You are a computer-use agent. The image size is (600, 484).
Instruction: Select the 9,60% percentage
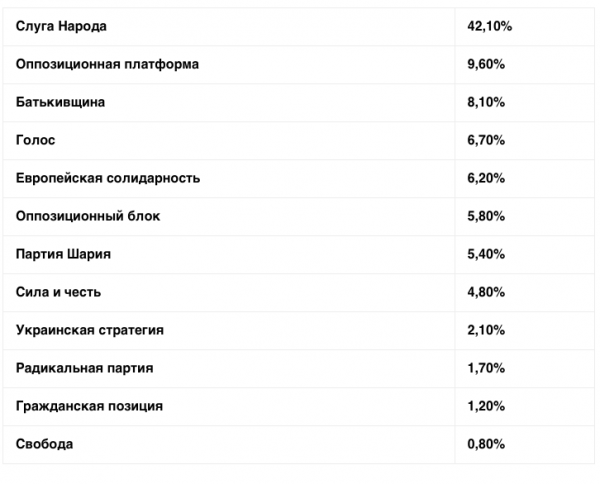tap(485, 64)
